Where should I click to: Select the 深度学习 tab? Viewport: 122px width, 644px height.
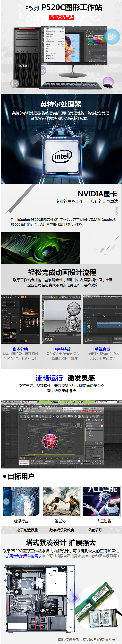click(95, 530)
